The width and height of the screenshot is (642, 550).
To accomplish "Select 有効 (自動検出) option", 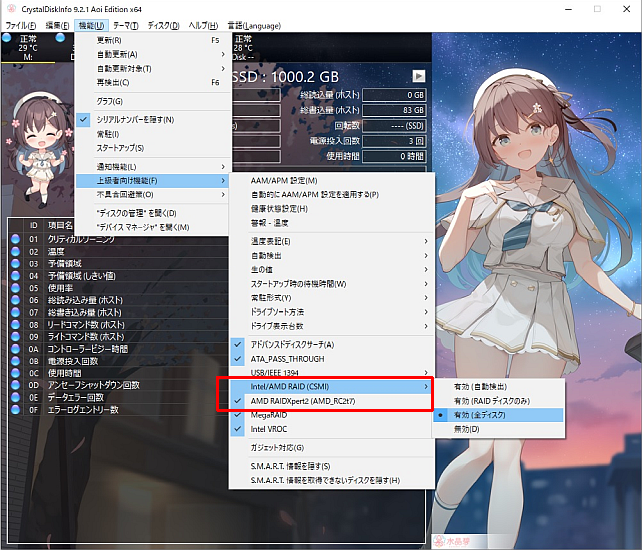I will [x=499, y=387].
